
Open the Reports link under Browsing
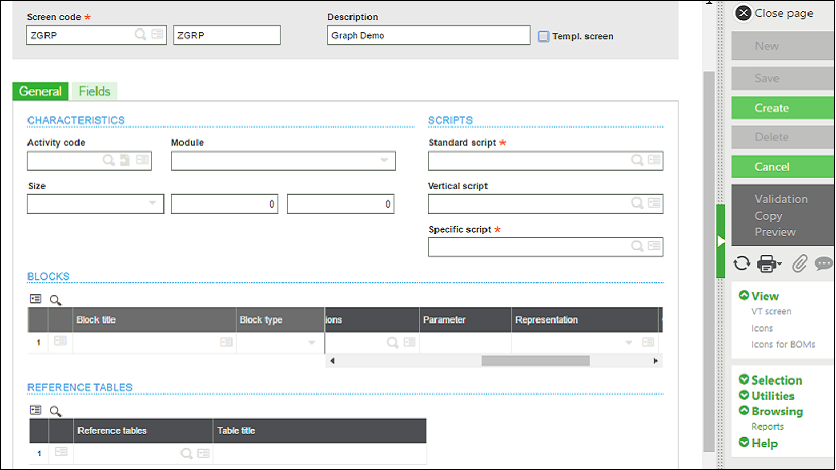768,426
